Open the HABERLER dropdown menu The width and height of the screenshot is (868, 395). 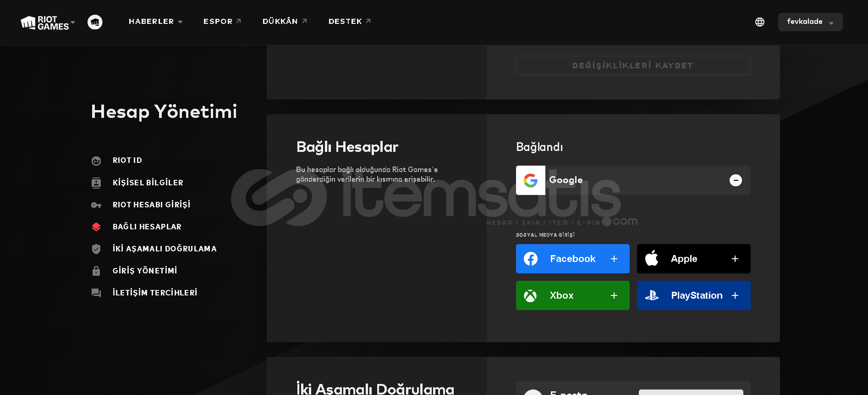click(155, 22)
